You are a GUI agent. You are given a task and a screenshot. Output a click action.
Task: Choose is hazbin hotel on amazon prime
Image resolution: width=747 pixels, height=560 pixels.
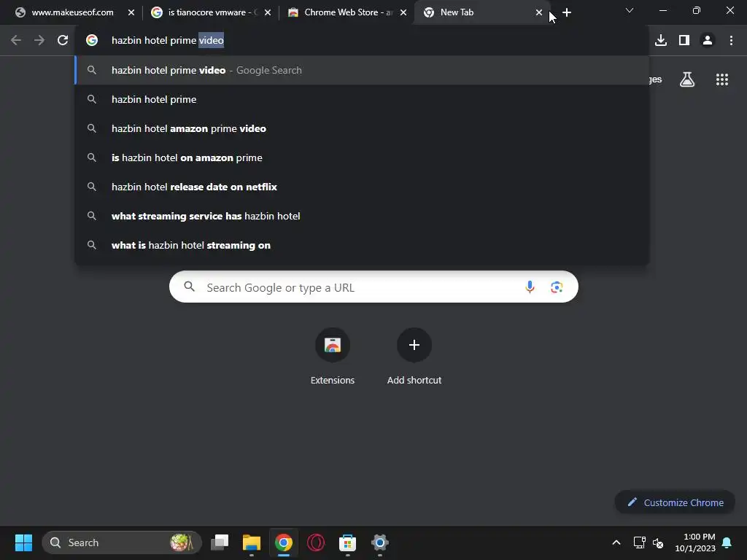click(362, 157)
